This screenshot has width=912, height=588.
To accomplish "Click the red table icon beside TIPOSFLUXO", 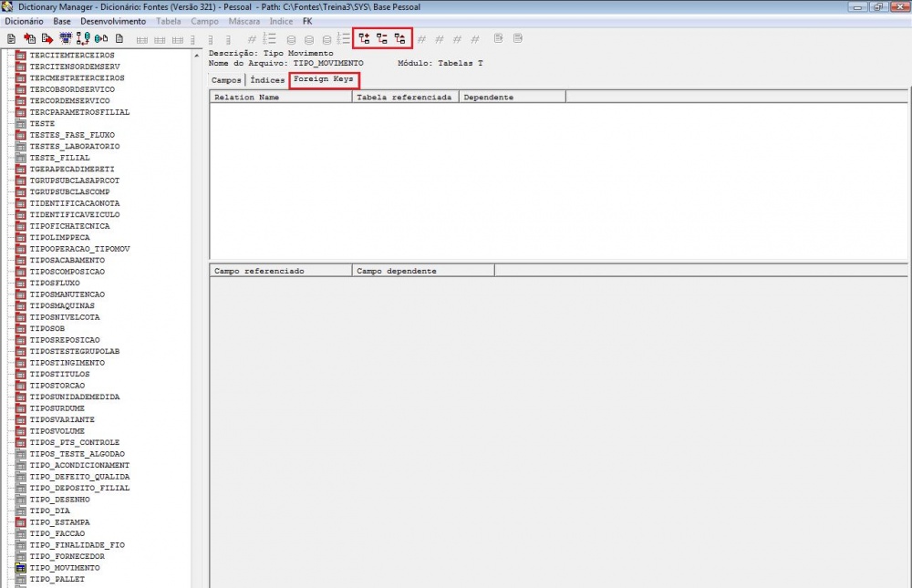I will (20, 283).
